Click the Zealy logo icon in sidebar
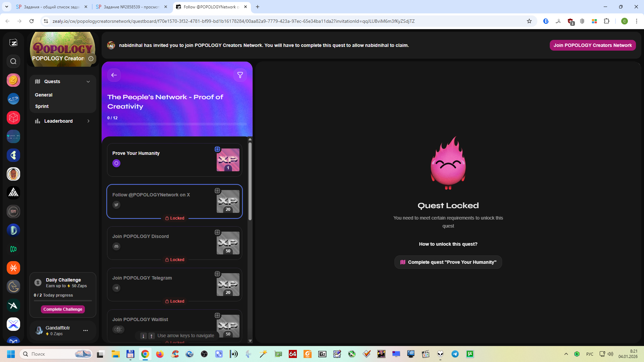Viewport: 644px width, 362px height. pyautogui.click(x=13, y=43)
